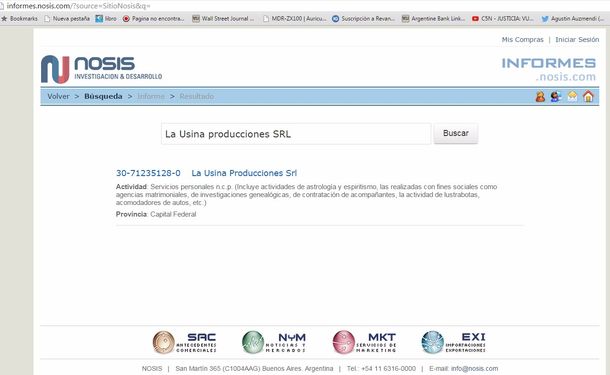Click the contact agent icon with headset
The width and height of the screenshot is (610, 375).
coord(556,96)
